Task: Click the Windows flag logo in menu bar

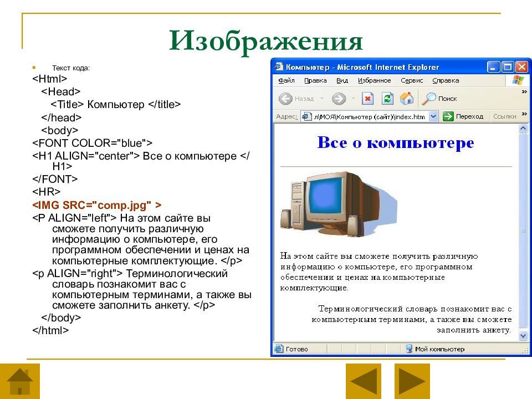Action: point(518,80)
